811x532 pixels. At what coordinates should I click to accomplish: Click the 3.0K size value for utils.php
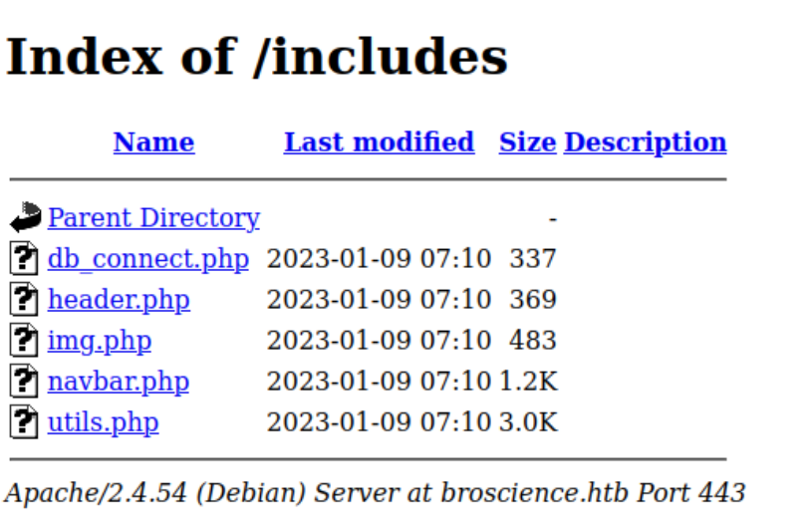coord(528,422)
